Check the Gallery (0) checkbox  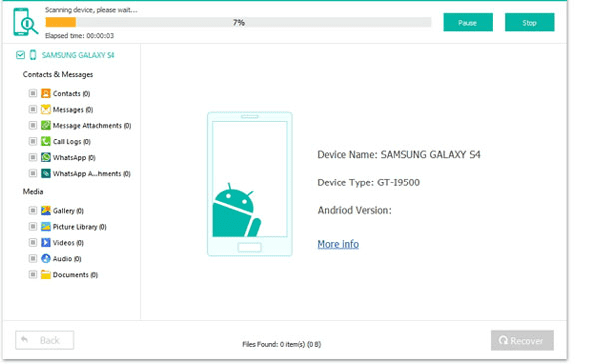pos(33,211)
